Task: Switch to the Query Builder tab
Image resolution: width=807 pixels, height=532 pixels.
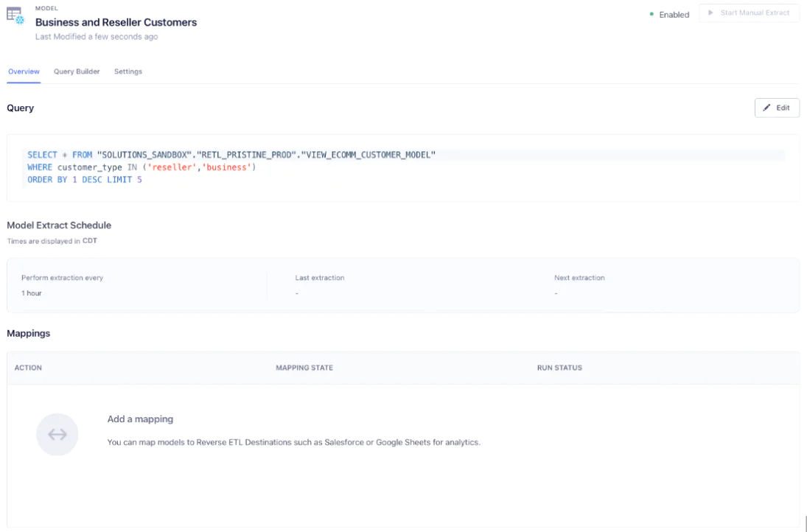Action: tap(76, 71)
